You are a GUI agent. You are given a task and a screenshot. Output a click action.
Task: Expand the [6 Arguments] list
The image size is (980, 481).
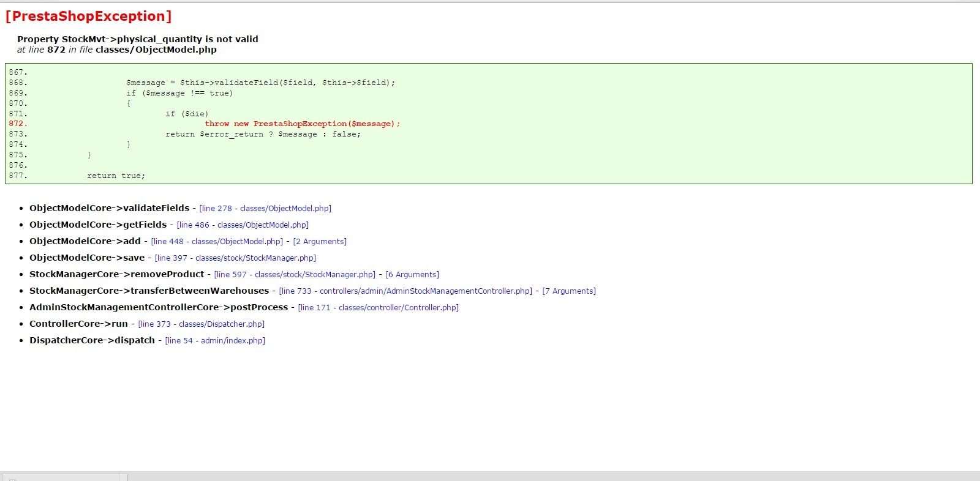(x=412, y=275)
